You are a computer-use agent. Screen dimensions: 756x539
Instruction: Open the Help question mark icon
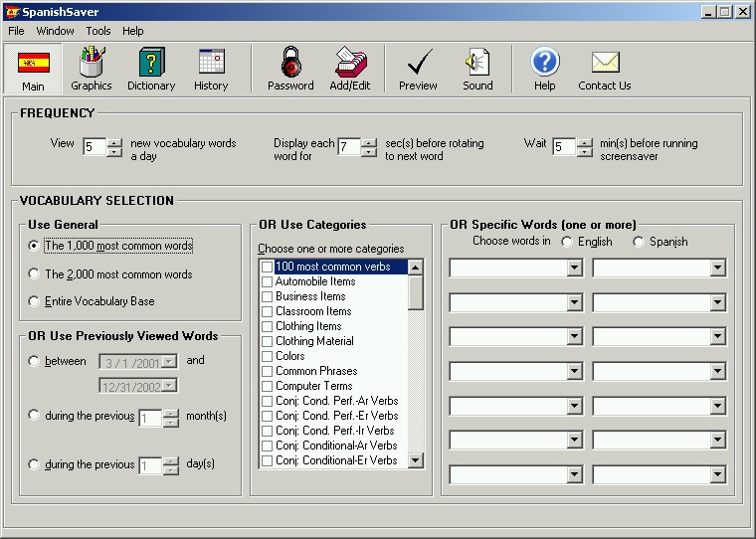pos(545,69)
